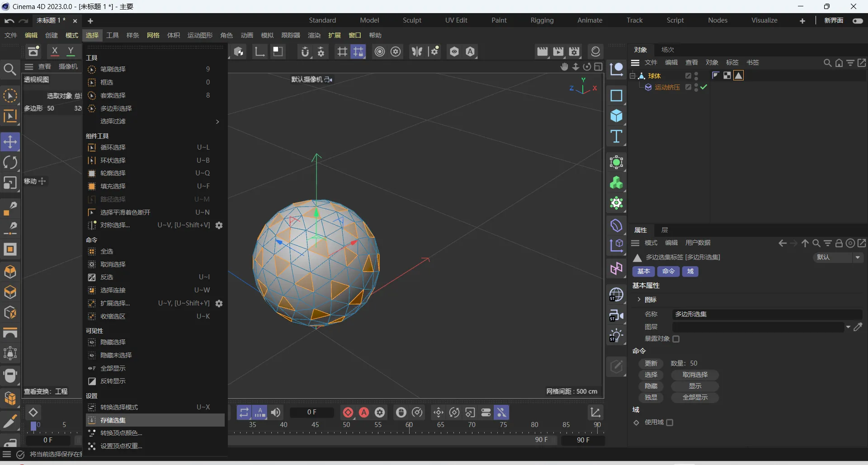This screenshot has width=868, height=465.
Task: Expand the 图标 section in attributes
Action: pos(639,300)
